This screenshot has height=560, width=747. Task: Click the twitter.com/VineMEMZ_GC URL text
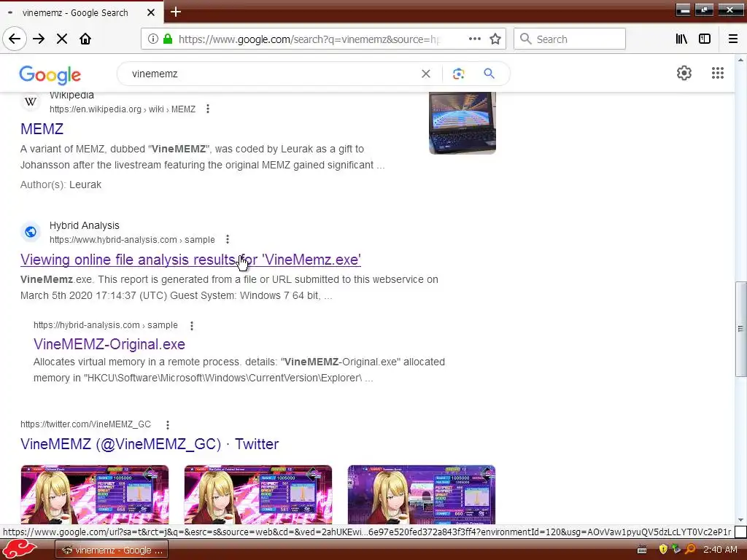(86, 424)
